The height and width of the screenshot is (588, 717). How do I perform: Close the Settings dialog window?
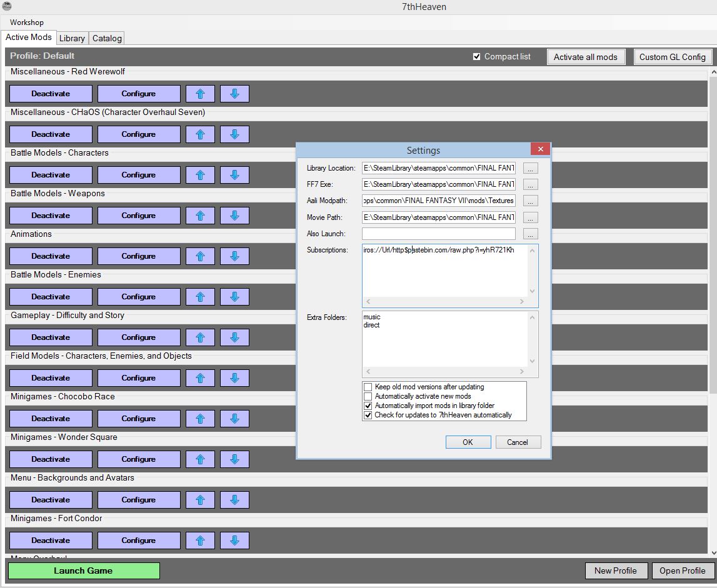(541, 149)
